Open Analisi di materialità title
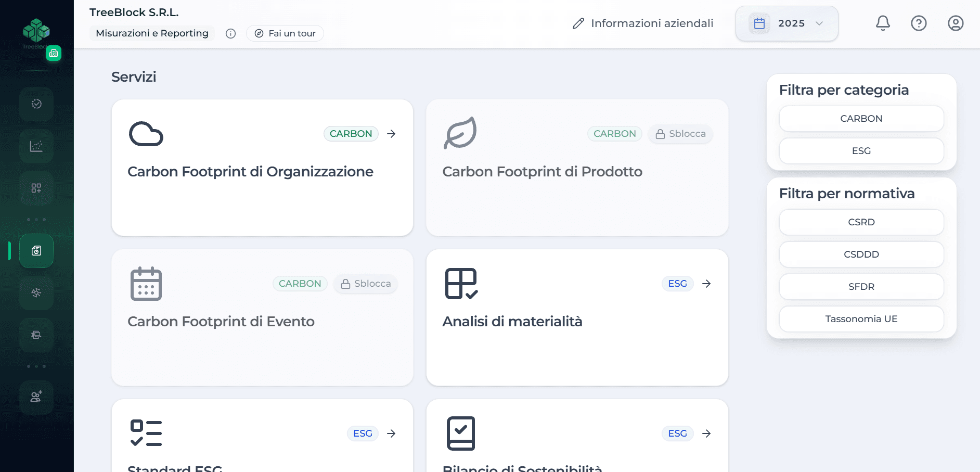The width and height of the screenshot is (980, 472). pos(512,322)
